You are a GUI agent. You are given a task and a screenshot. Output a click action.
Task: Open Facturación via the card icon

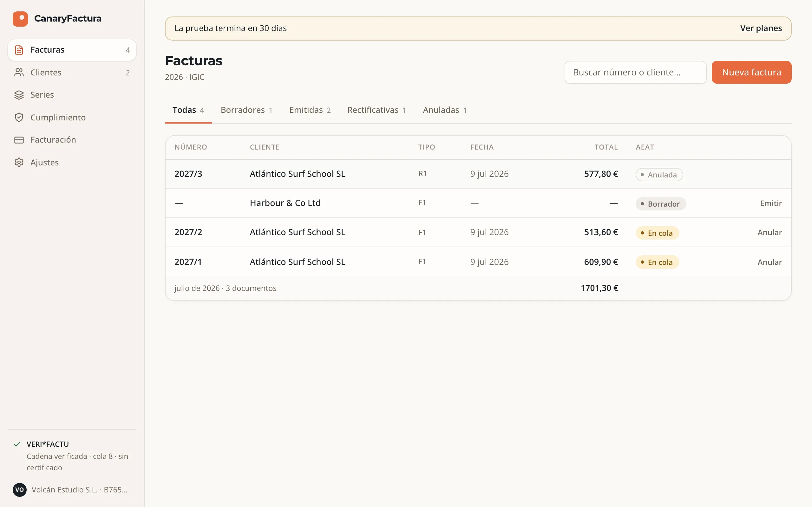pyautogui.click(x=19, y=140)
